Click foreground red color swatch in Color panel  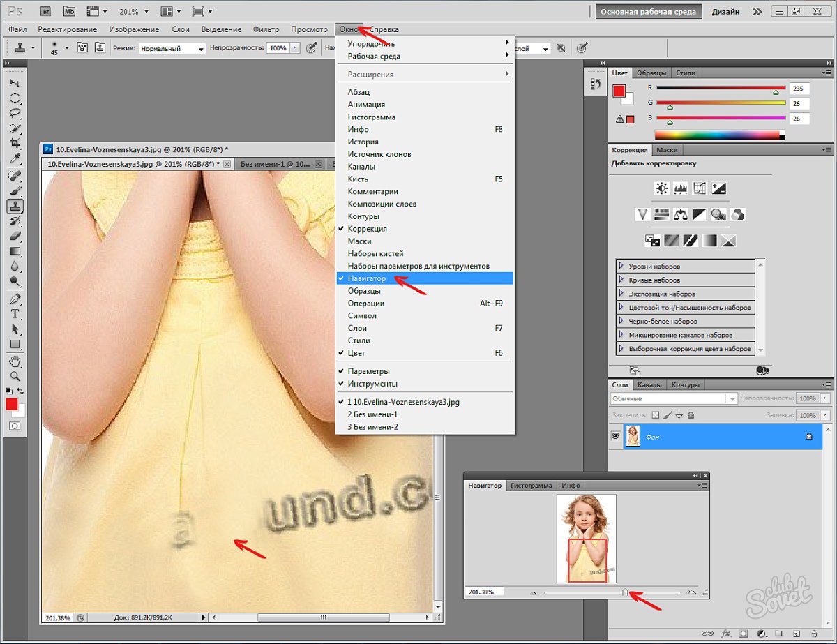(619, 91)
